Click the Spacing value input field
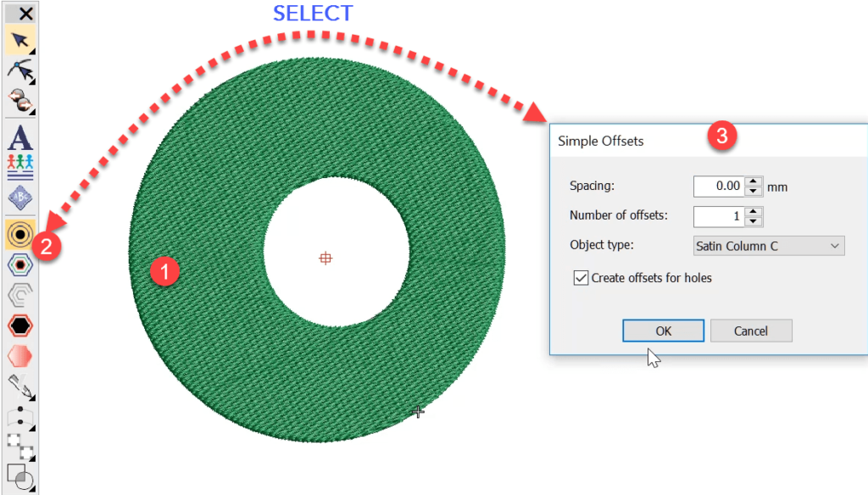The width and height of the screenshot is (868, 495). point(718,186)
